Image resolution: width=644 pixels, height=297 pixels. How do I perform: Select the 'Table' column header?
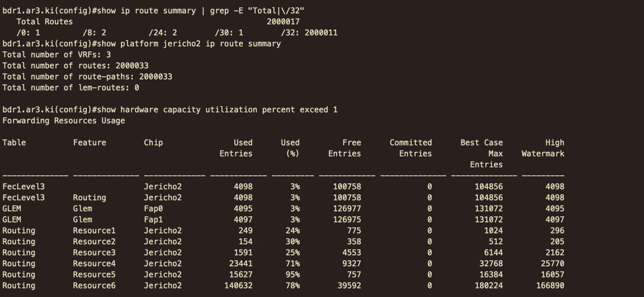click(x=14, y=142)
